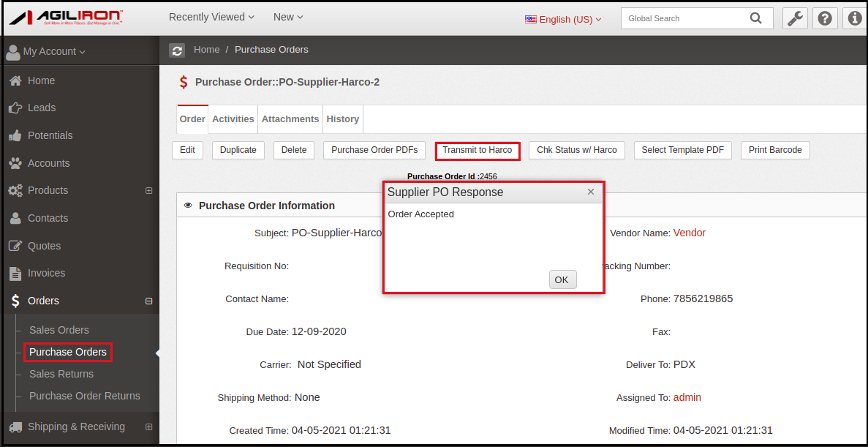Click the Order Accepted message
The image size is (868, 447).
click(x=420, y=214)
